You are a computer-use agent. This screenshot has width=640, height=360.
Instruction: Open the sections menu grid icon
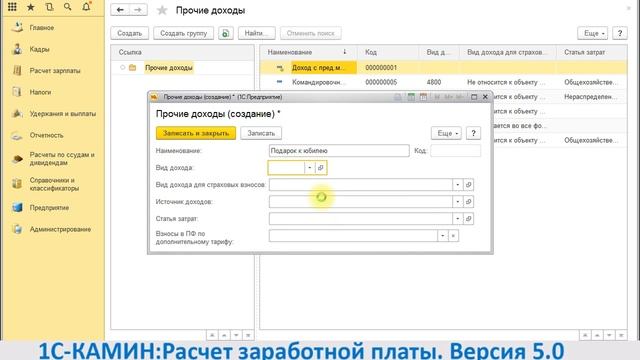pos(12,7)
